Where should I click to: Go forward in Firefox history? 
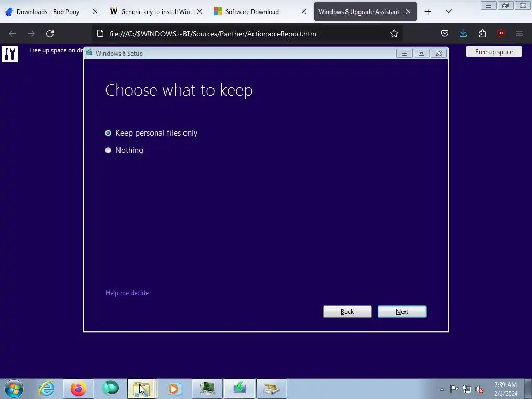[x=31, y=34]
